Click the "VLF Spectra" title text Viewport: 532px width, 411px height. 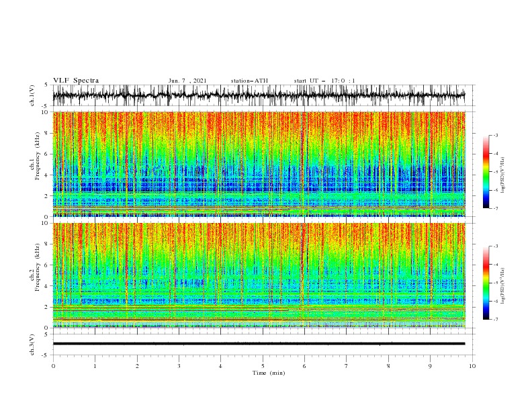(x=76, y=81)
